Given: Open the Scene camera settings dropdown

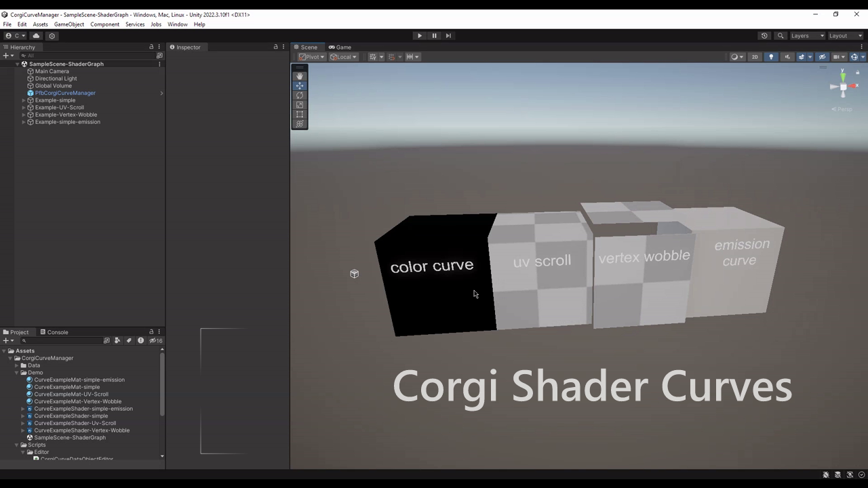Looking at the screenshot, I should [840, 57].
